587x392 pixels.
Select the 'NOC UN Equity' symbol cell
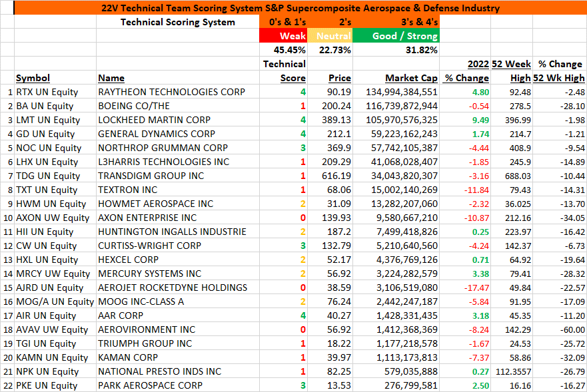click(x=55, y=148)
